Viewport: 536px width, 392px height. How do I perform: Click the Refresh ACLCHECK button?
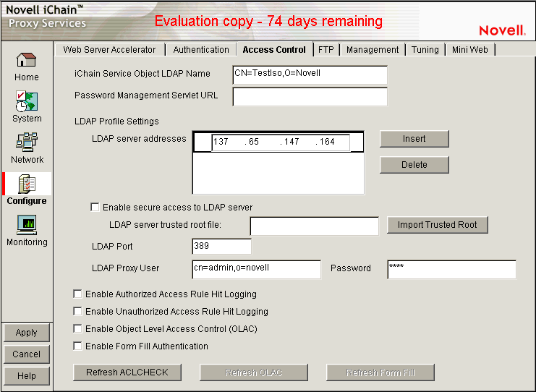point(127,372)
